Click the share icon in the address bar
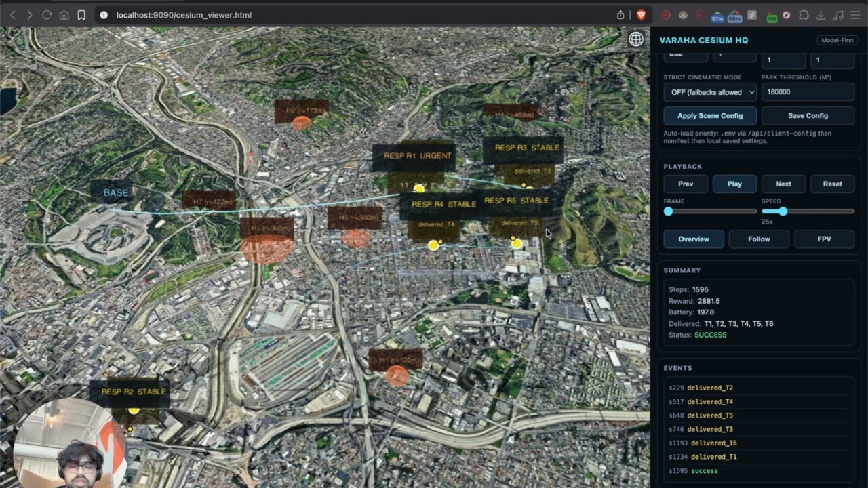 [x=620, y=14]
